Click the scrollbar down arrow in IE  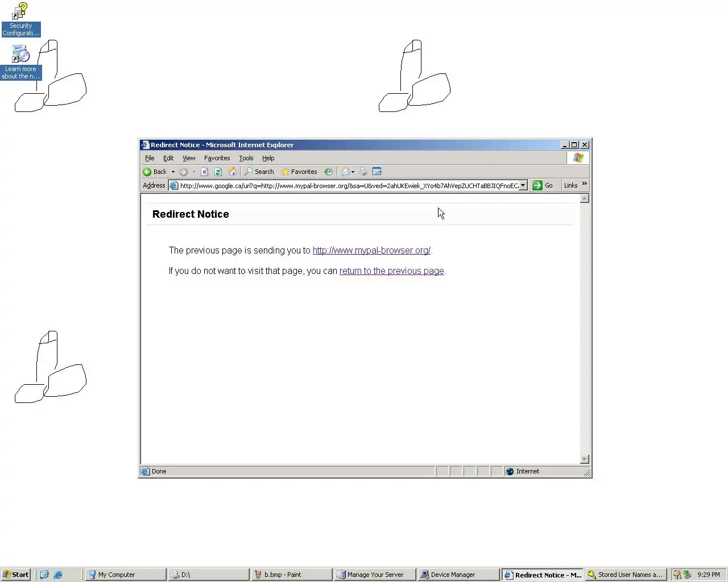click(x=584, y=459)
